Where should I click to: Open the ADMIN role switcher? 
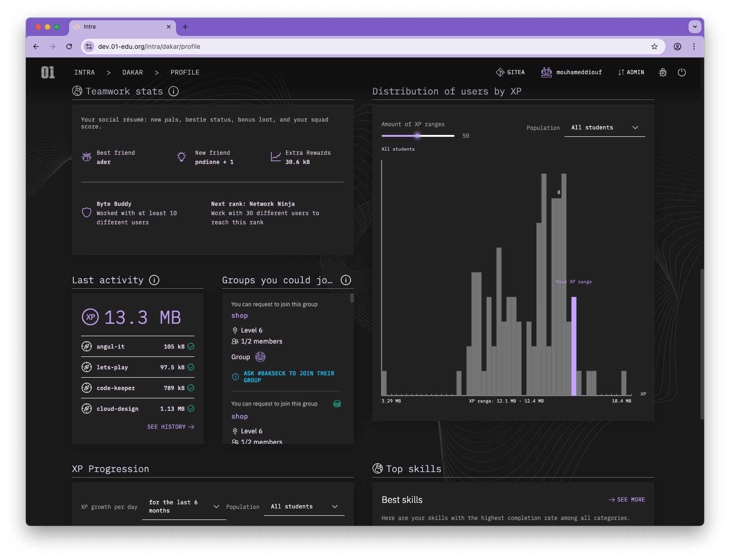tap(631, 72)
